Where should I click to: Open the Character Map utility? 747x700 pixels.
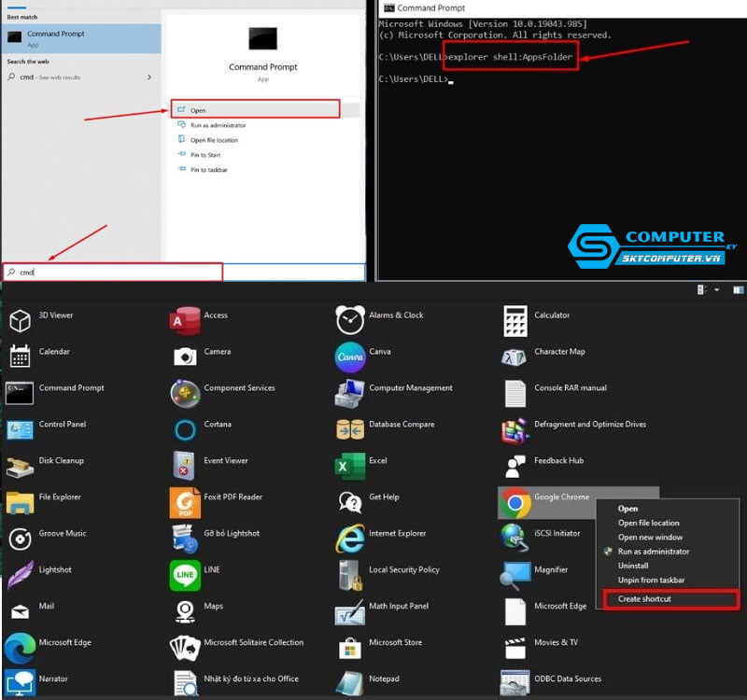[x=514, y=357]
